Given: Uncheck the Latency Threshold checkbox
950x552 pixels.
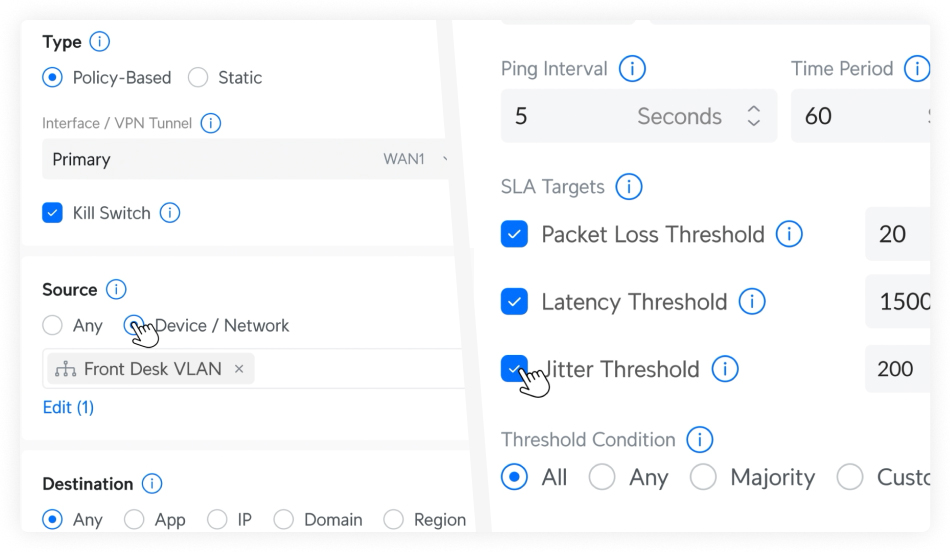Looking at the screenshot, I should pyautogui.click(x=514, y=302).
